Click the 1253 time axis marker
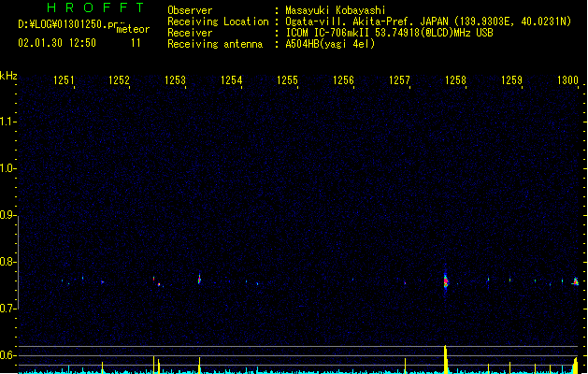This screenshot has width=588, height=374. [x=175, y=80]
